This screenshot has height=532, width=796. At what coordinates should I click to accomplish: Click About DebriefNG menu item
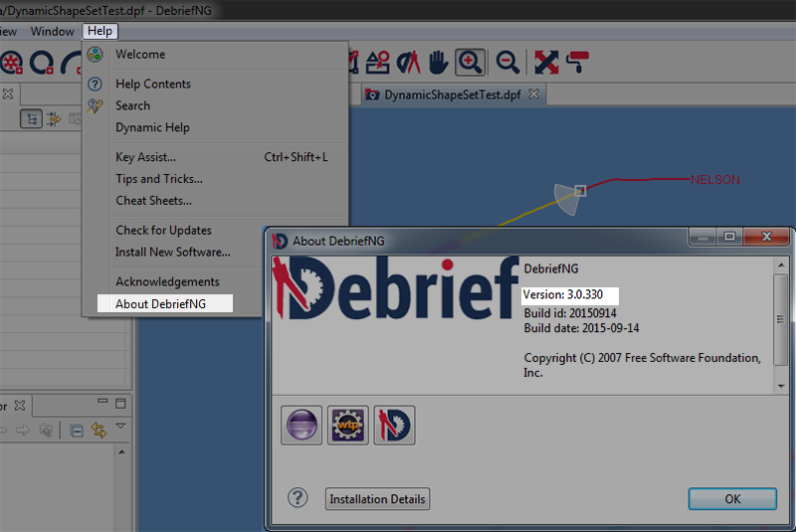point(165,303)
